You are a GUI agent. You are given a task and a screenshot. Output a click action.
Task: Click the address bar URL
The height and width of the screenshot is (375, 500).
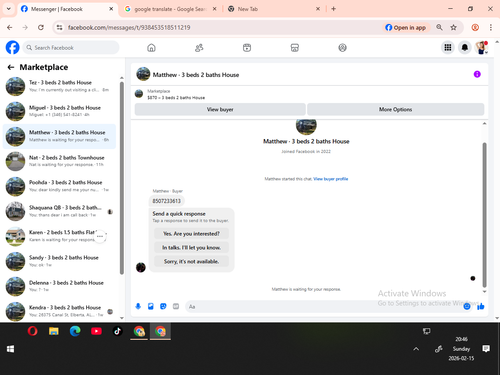(129, 27)
